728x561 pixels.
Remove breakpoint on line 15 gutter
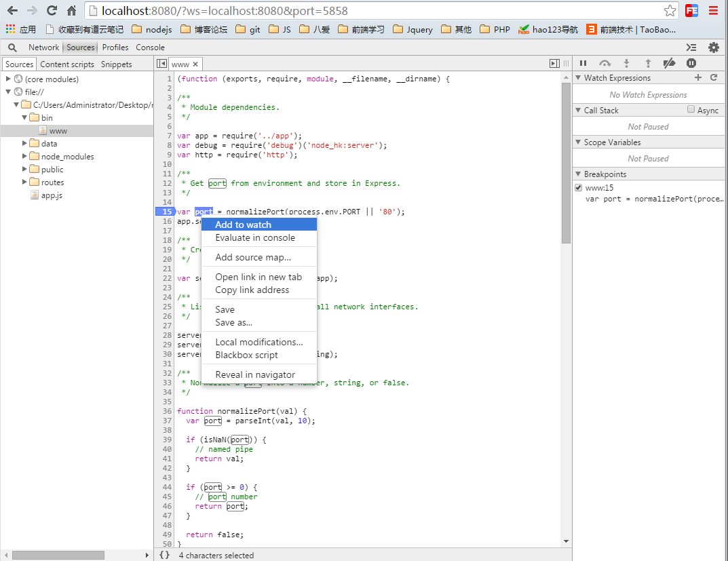[165, 212]
